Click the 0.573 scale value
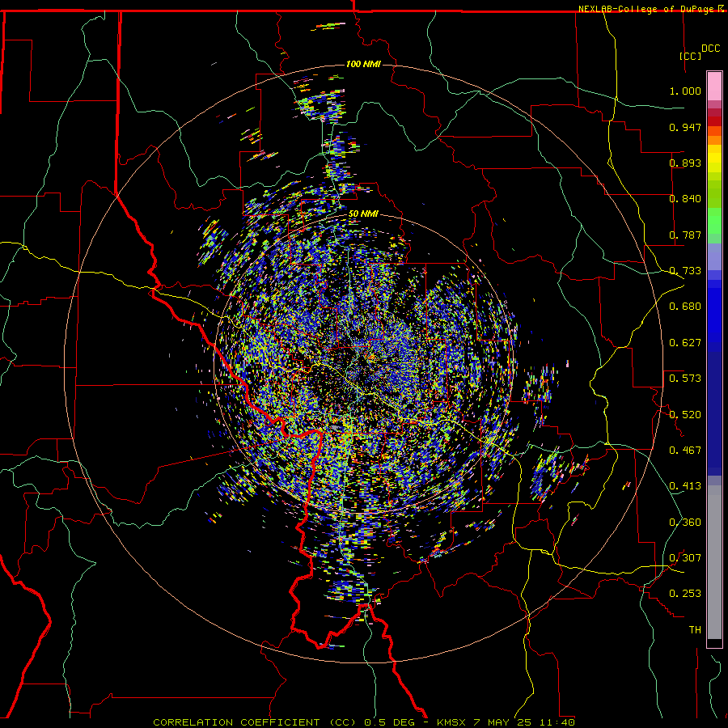The width and height of the screenshot is (728, 728). point(685,379)
